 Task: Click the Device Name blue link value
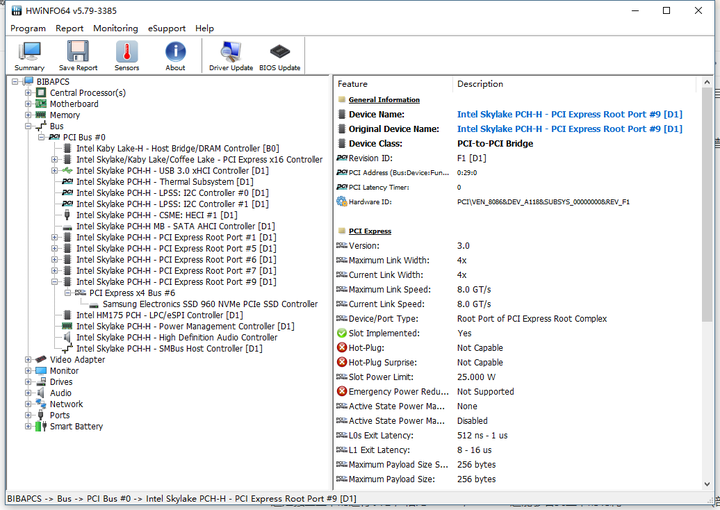click(570, 114)
